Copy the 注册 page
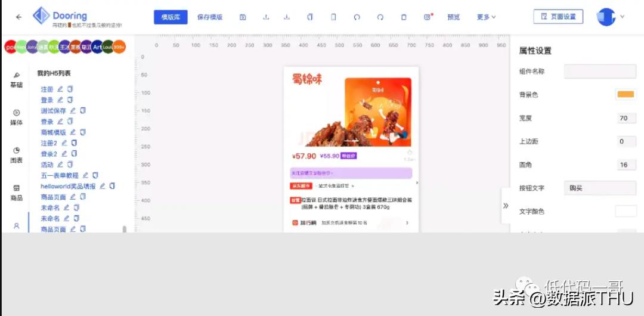644x316 pixels. tap(70, 89)
